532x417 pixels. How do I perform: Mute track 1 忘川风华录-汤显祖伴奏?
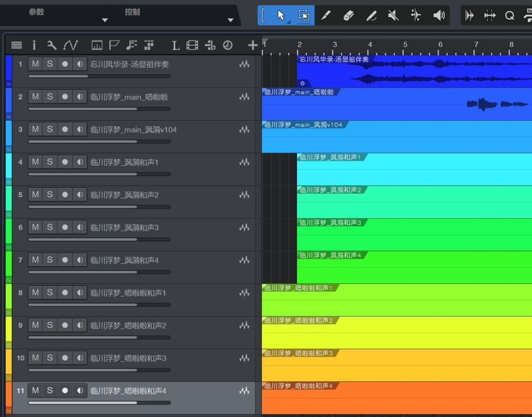[x=35, y=64]
